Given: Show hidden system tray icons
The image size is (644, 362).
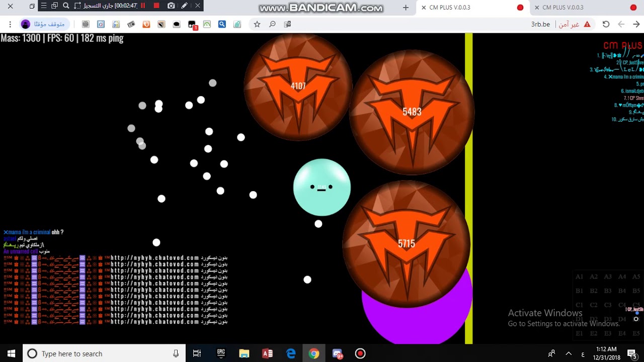Looking at the screenshot, I should tap(569, 353).
